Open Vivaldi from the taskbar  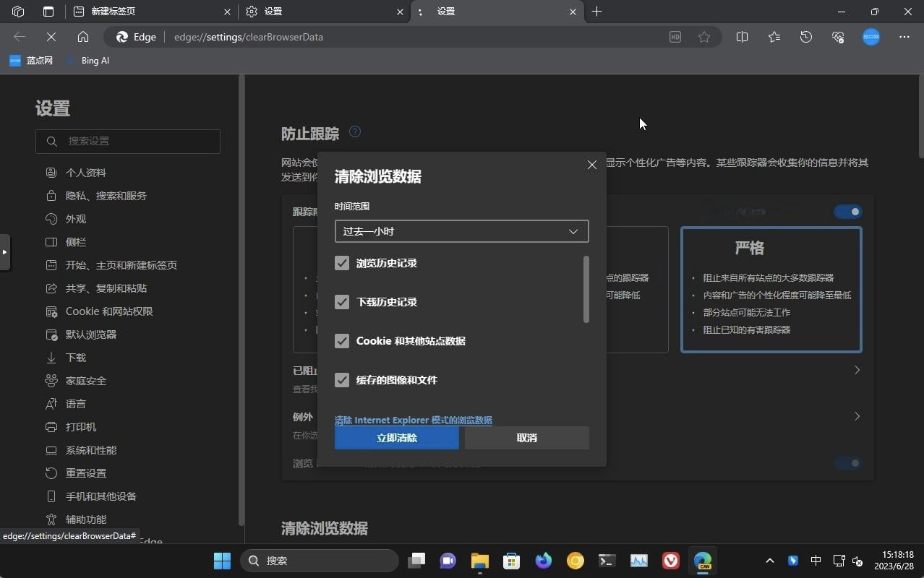point(670,561)
